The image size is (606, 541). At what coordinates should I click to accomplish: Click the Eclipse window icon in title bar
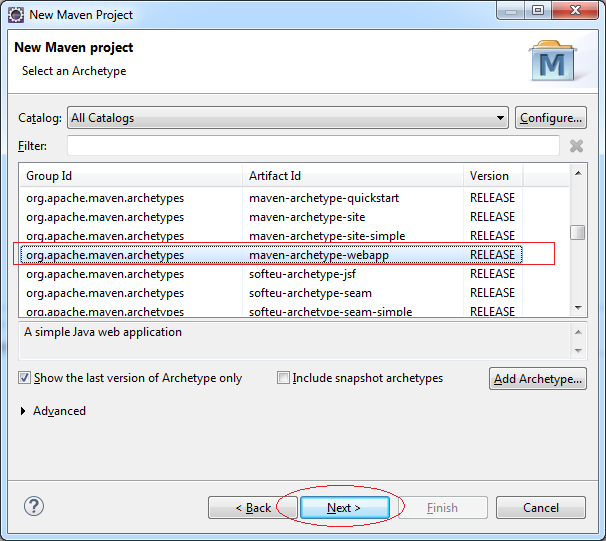coord(16,15)
